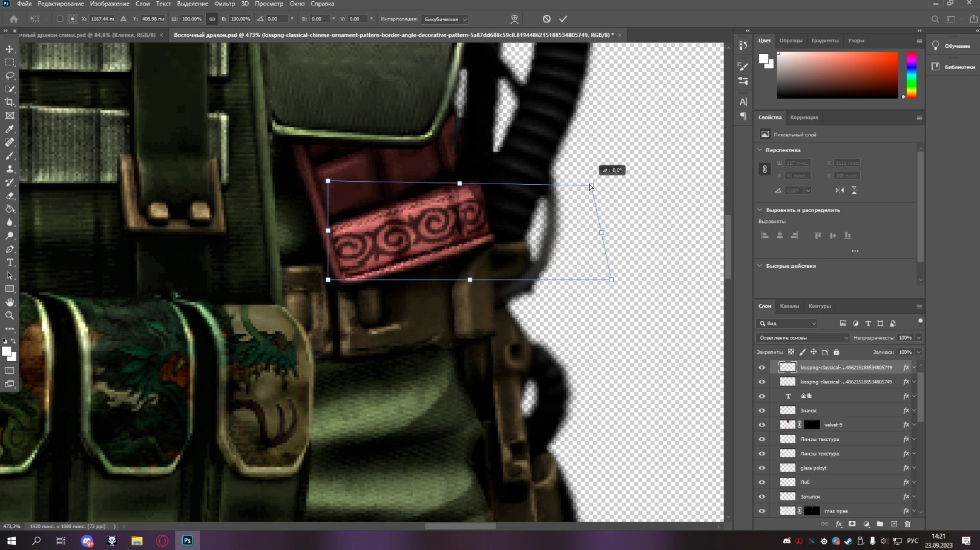Collapse the Быстрые действия section
Image resolution: width=980 pixels, height=550 pixels.
click(x=760, y=266)
